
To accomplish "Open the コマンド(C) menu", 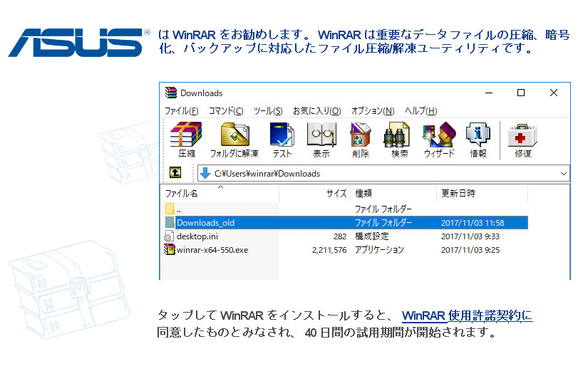I will click(226, 111).
